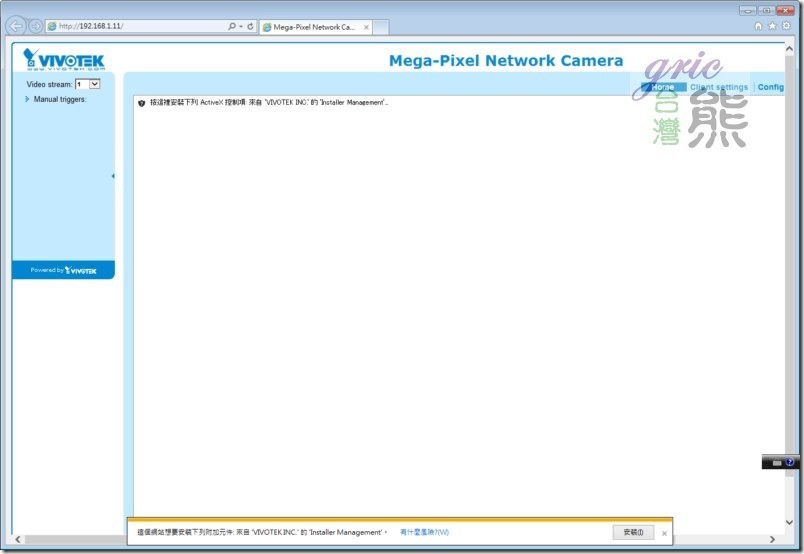804x554 pixels.
Task: Click the vertical scrollbar down arrow
Action: click(789, 522)
